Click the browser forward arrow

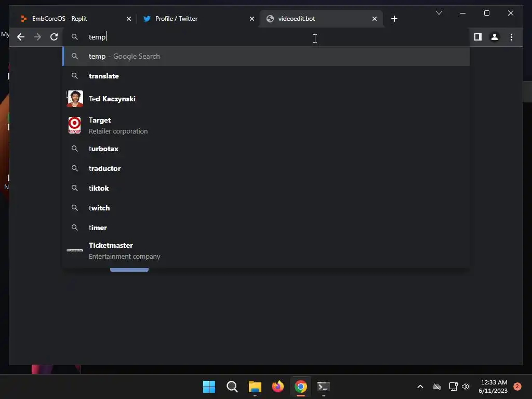37,37
